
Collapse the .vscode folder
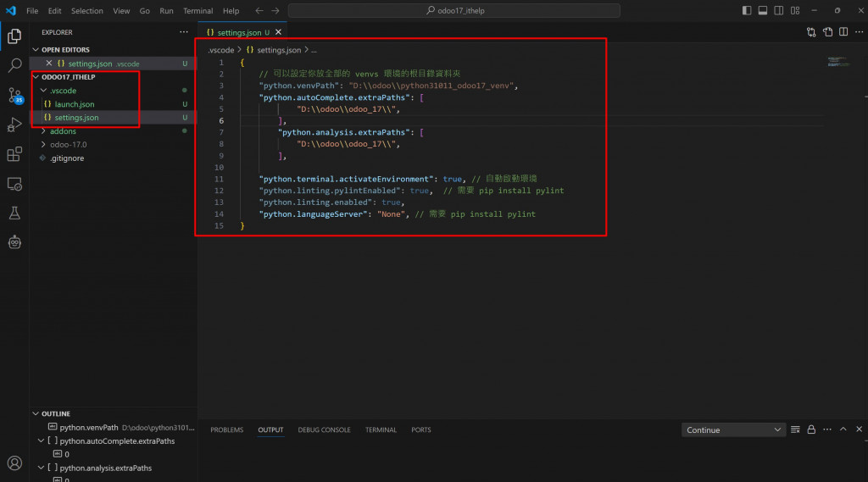click(43, 90)
